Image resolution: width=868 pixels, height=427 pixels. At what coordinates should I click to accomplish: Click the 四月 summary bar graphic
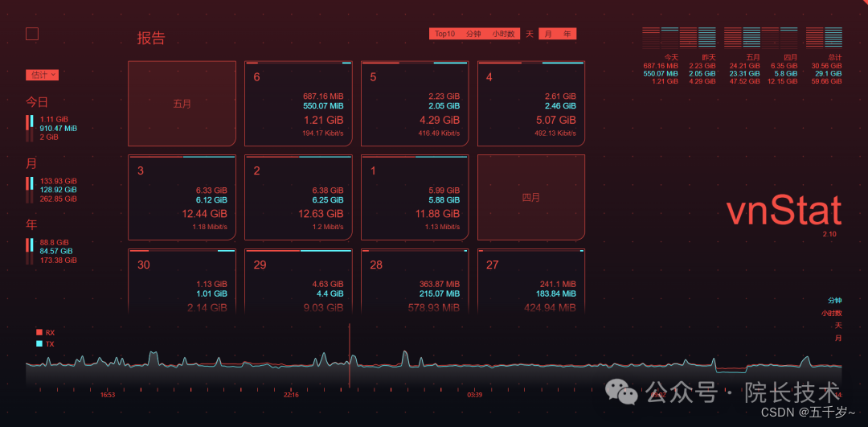pos(780,38)
